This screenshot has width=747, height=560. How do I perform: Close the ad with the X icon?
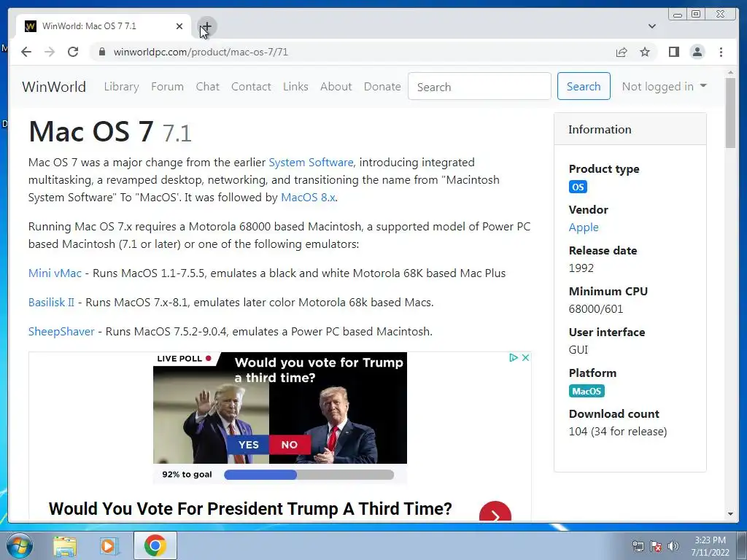(x=525, y=357)
